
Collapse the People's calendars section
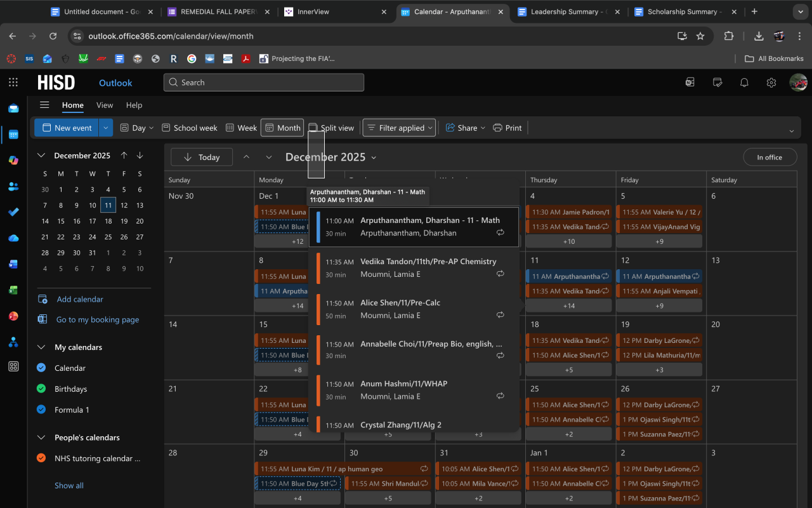click(x=41, y=438)
